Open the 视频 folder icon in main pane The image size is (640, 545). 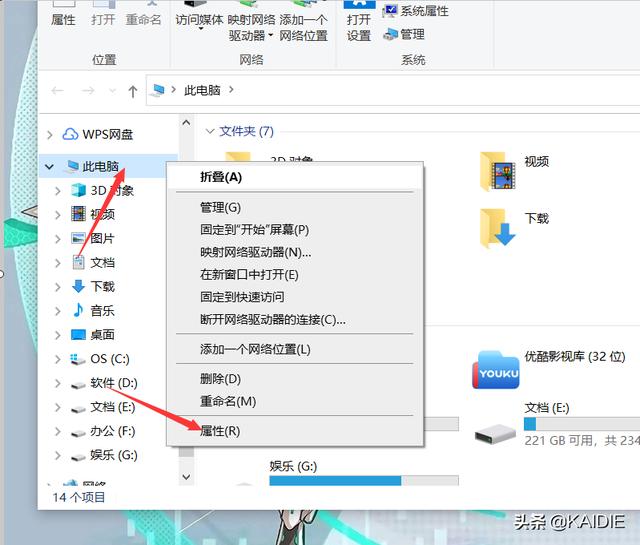(x=498, y=171)
